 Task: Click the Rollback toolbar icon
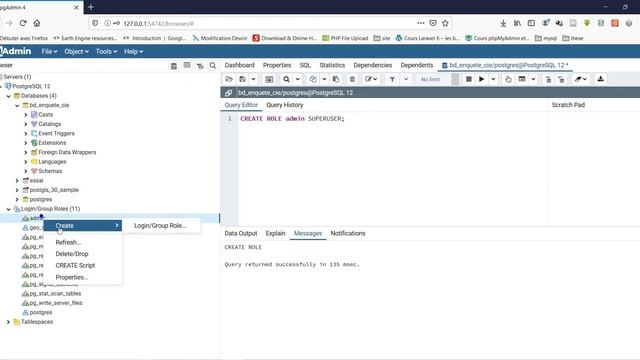[x=561, y=79]
